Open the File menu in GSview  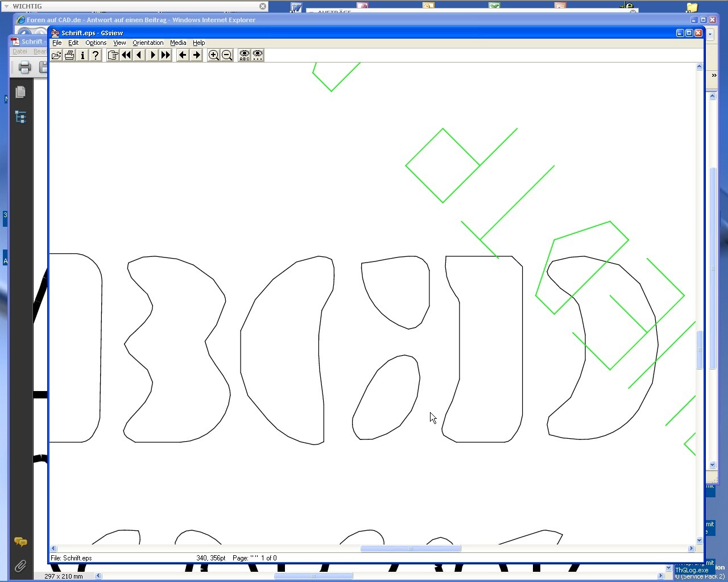tap(57, 43)
